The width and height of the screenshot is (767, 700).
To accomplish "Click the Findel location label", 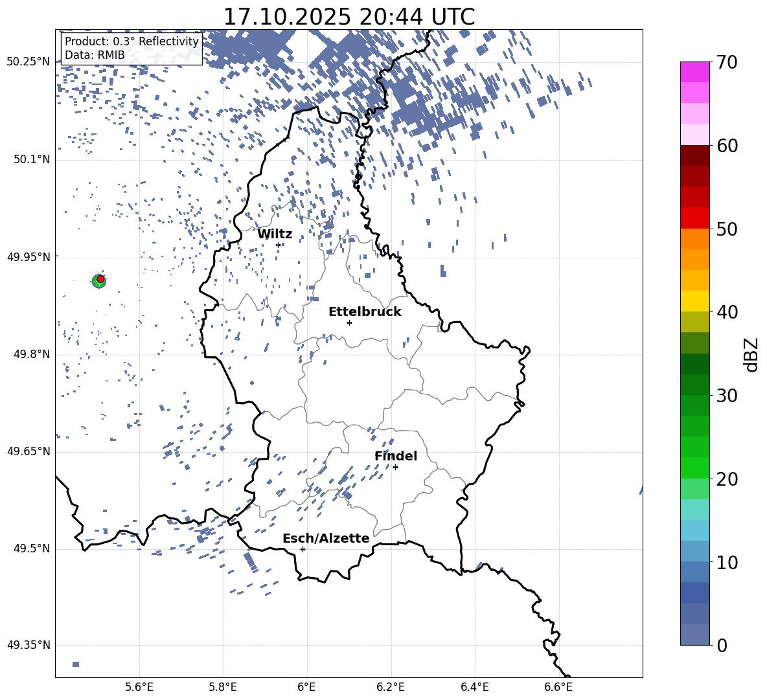I will coord(396,456).
